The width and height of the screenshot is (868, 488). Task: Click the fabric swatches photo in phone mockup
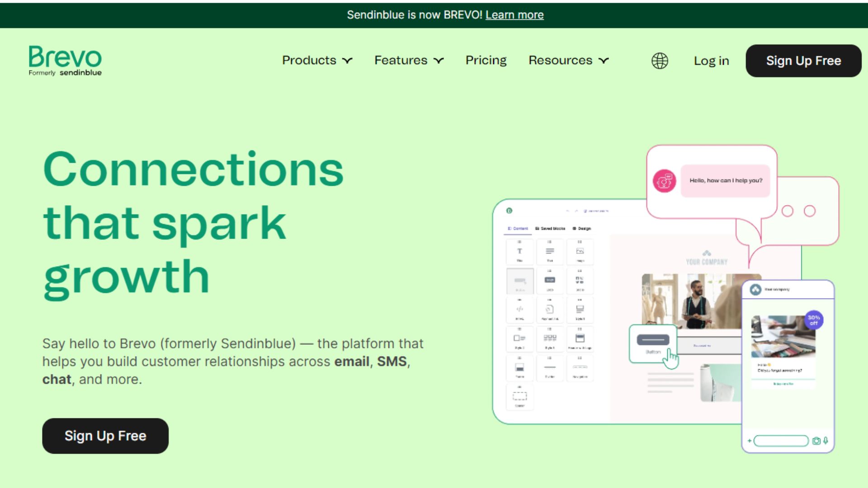(x=783, y=336)
